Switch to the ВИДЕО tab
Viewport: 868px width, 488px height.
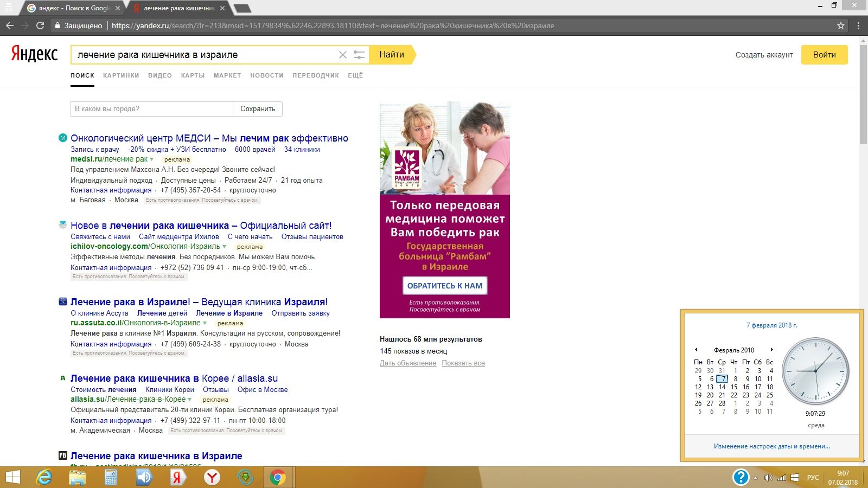pyautogui.click(x=160, y=75)
